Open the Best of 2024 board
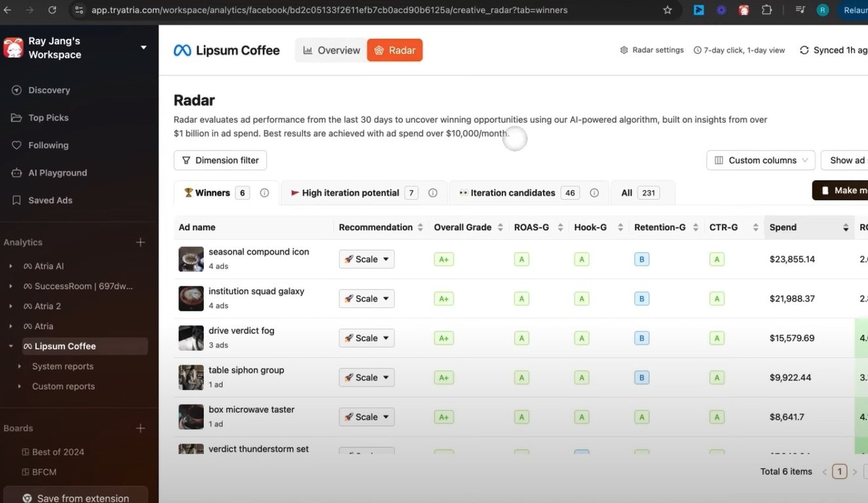The width and height of the screenshot is (868, 503). click(52, 452)
